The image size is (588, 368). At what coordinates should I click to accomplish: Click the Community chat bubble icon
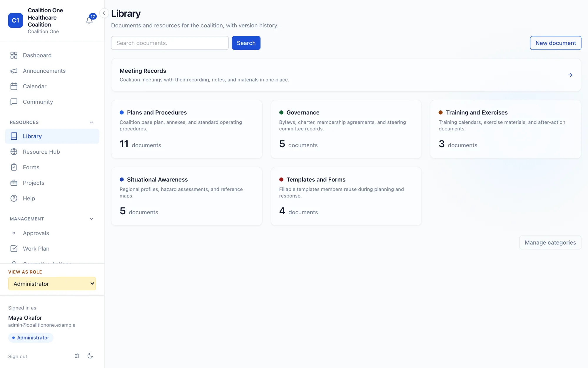pyautogui.click(x=14, y=102)
